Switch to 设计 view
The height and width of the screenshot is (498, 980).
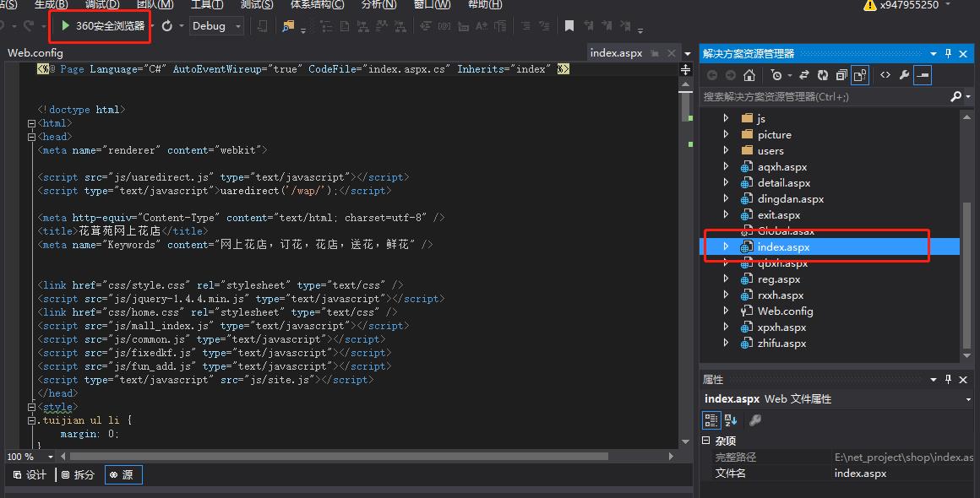[x=30, y=475]
